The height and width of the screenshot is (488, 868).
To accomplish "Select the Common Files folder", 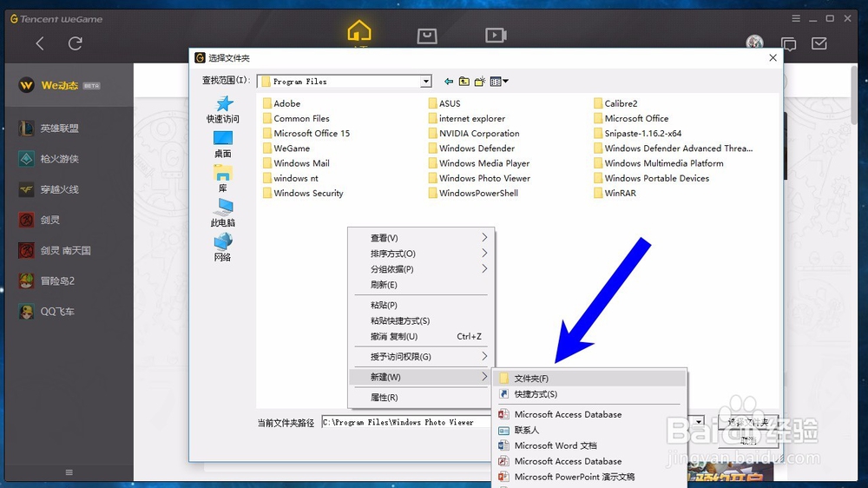I will coord(296,119).
